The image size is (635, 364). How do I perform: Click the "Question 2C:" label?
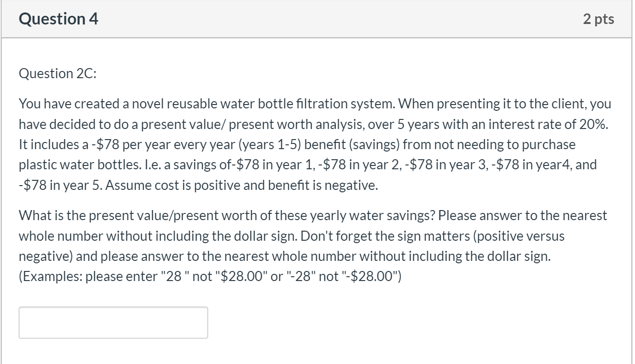pos(50,74)
